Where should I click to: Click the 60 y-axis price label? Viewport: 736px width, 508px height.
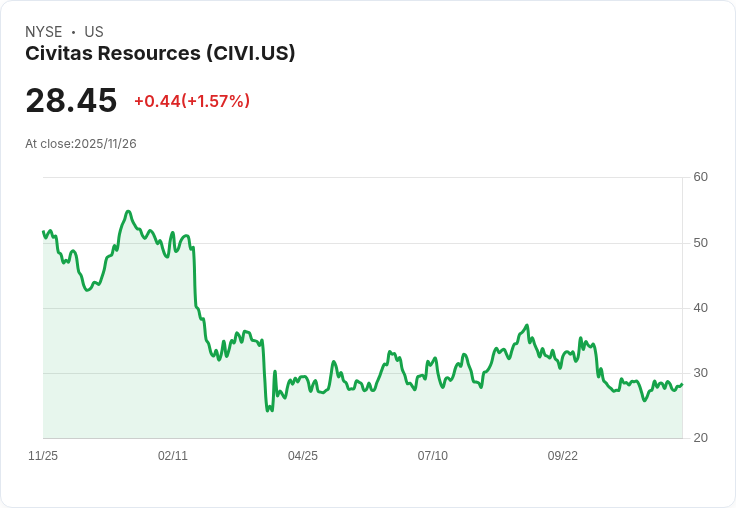pos(700,177)
